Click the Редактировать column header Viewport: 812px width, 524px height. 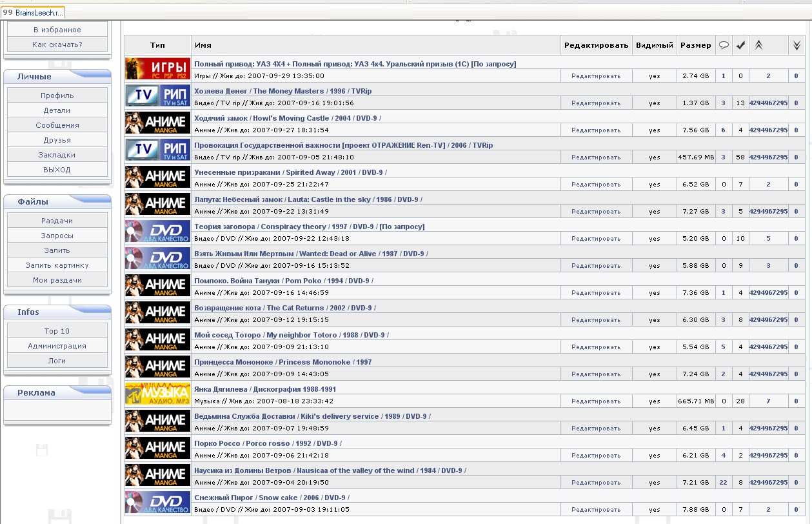tap(596, 45)
